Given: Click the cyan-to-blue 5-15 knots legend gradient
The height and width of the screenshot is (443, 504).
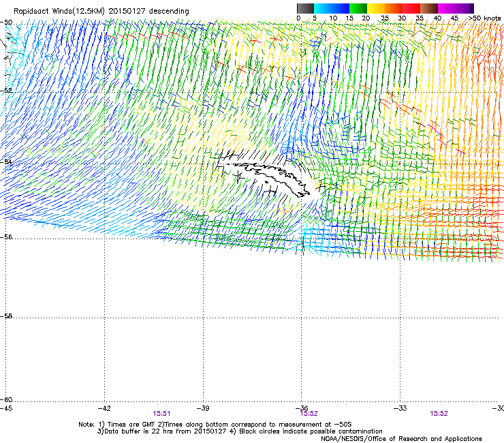Looking at the screenshot, I should tap(332, 8).
